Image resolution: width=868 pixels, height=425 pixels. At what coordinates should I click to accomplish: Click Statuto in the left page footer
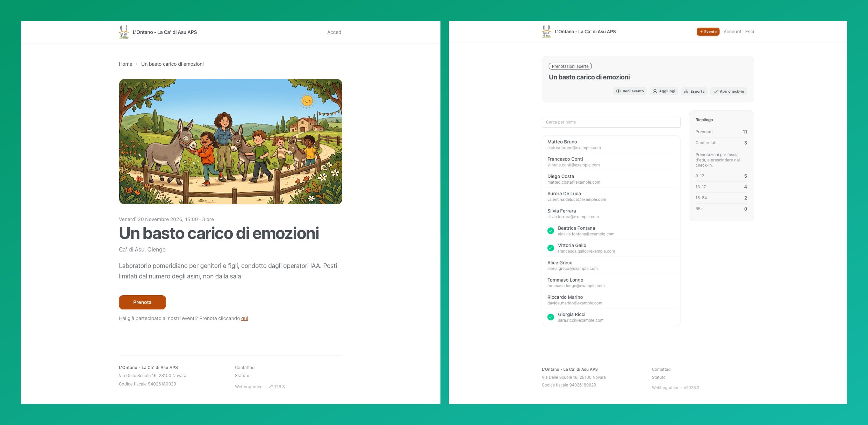click(242, 376)
